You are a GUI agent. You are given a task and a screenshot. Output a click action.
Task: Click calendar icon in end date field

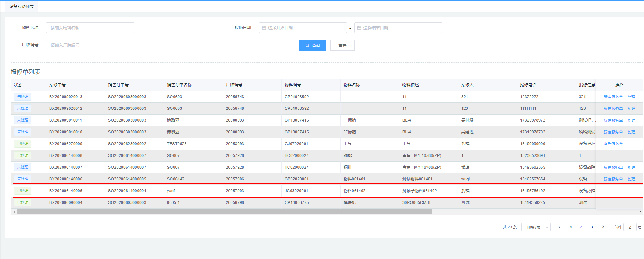tap(359, 28)
